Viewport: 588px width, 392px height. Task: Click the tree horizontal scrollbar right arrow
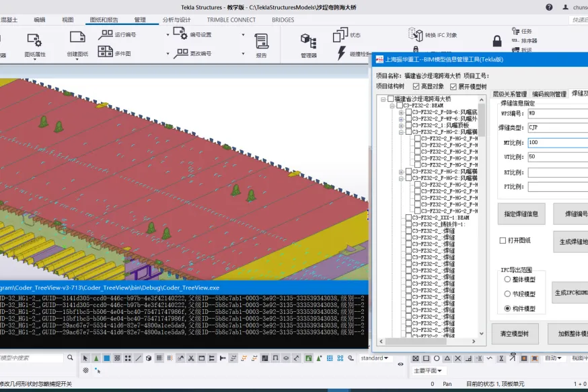[474, 341]
